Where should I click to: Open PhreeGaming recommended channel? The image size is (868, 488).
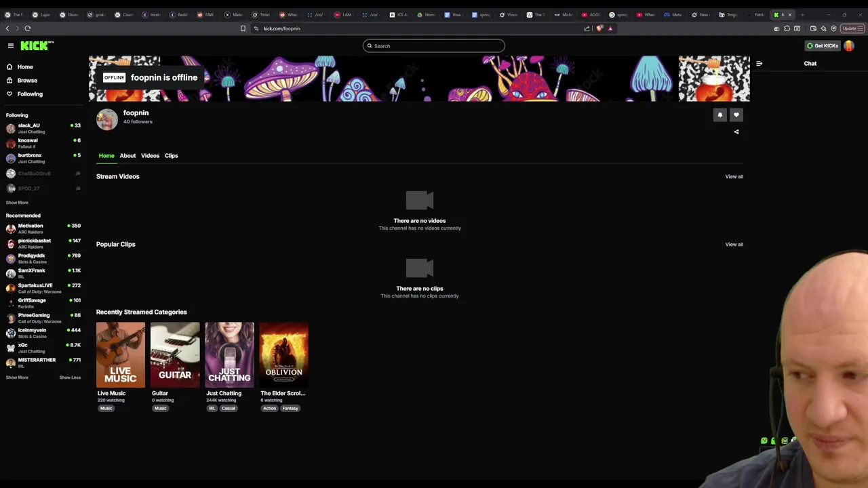pyautogui.click(x=43, y=318)
